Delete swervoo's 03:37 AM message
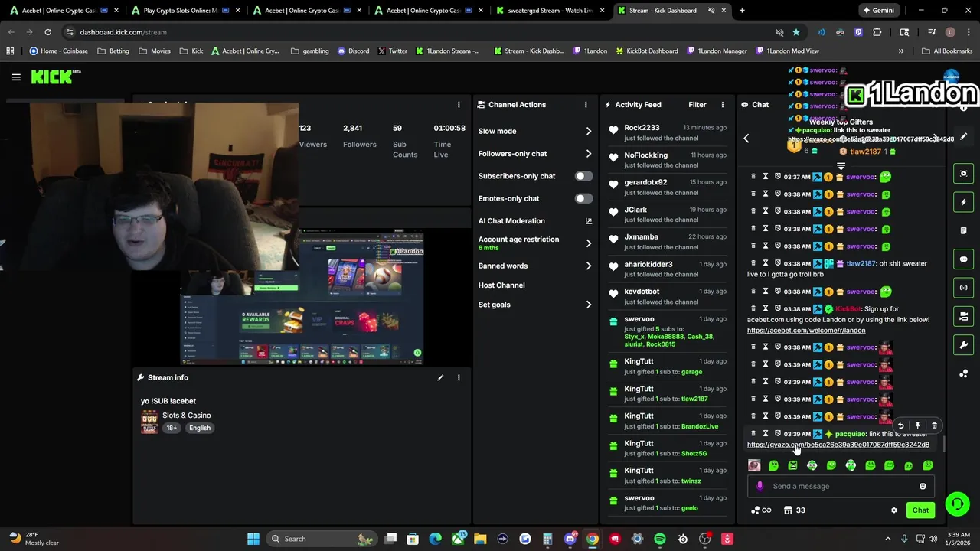 click(x=753, y=177)
